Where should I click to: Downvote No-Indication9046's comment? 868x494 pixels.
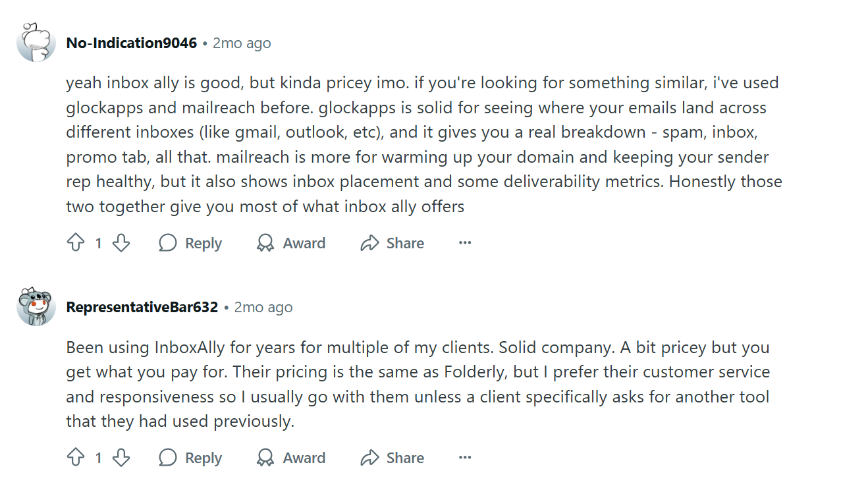coord(121,243)
